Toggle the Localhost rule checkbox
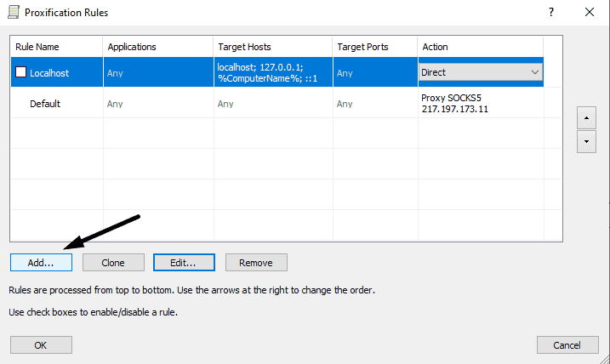610x364 pixels. (x=21, y=73)
